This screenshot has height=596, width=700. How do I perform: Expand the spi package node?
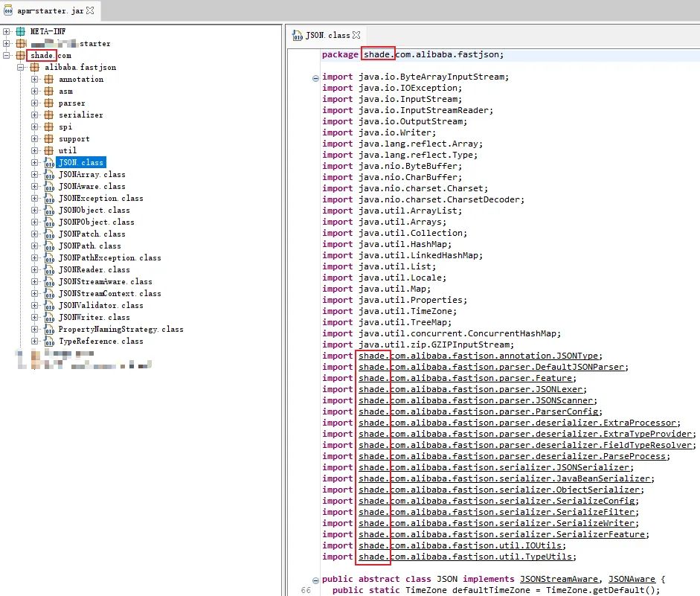tap(35, 126)
